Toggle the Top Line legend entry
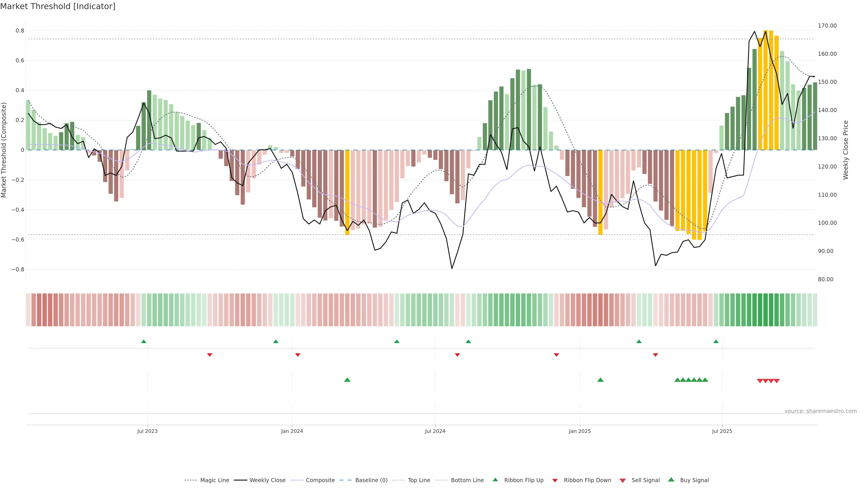 point(419,480)
